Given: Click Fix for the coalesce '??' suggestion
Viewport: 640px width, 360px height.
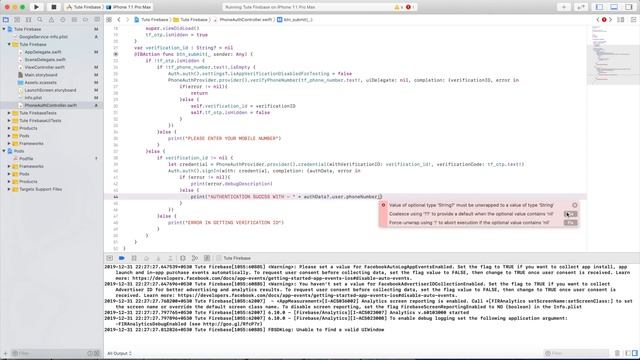Looking at the screenshot, I should coord(570,214).
